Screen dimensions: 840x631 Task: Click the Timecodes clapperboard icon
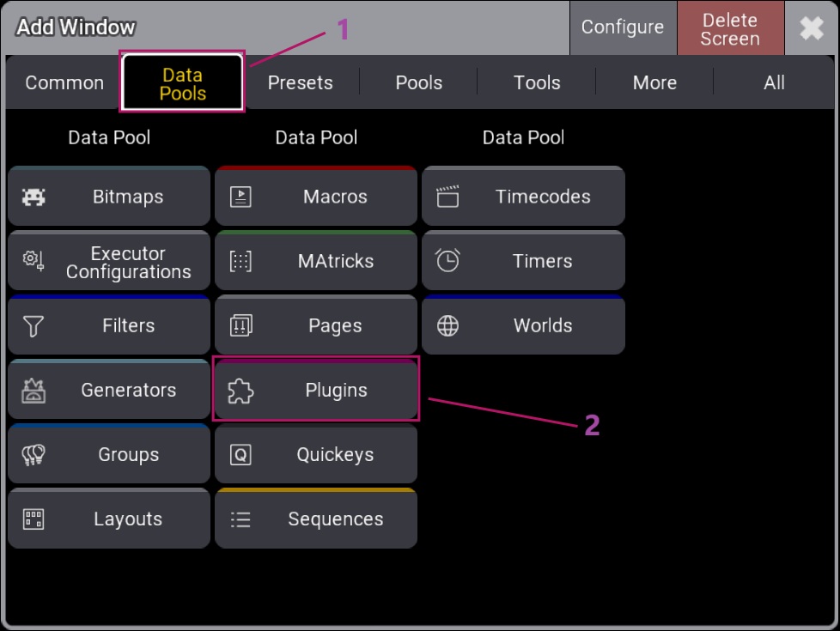coord(447,197)
